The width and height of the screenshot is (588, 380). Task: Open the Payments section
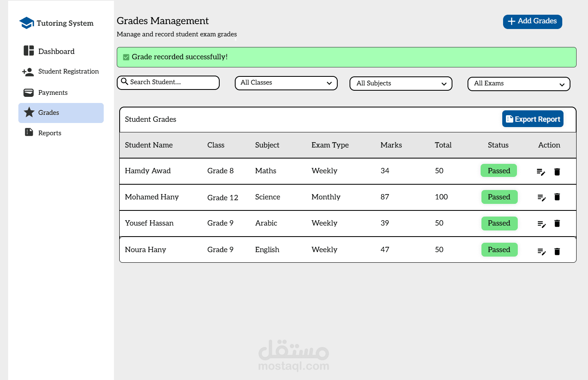(x=53, y=93)
